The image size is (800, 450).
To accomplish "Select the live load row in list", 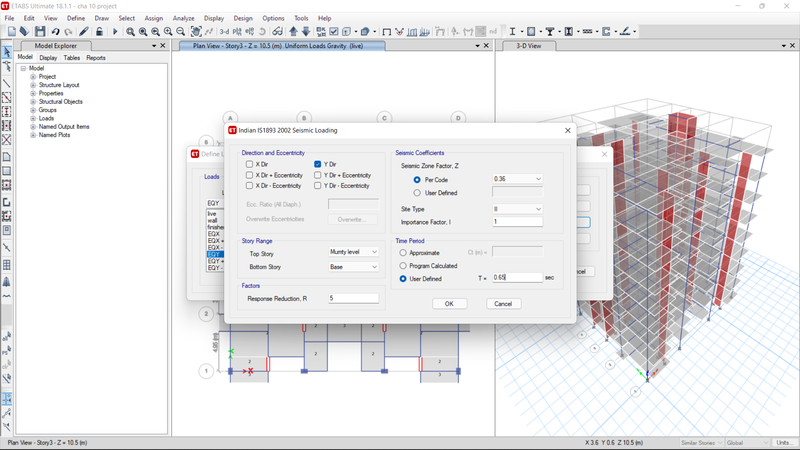I will (214, 214).
